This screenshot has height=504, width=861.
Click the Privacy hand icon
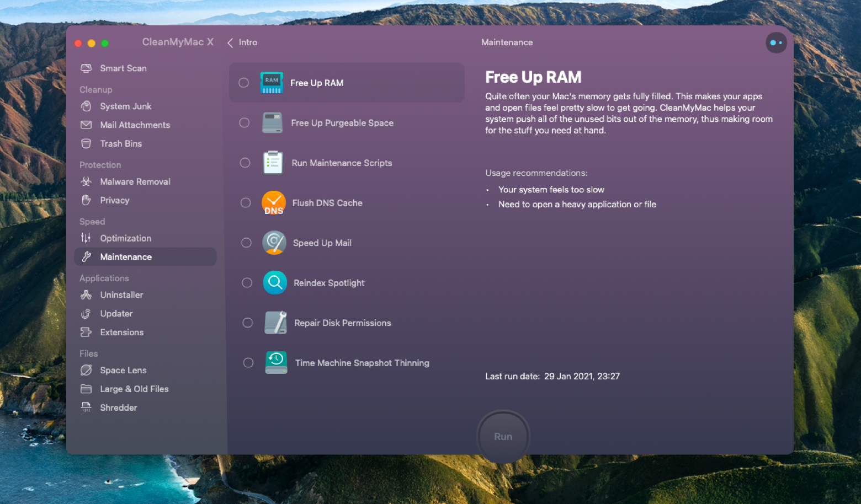(86, 200)
